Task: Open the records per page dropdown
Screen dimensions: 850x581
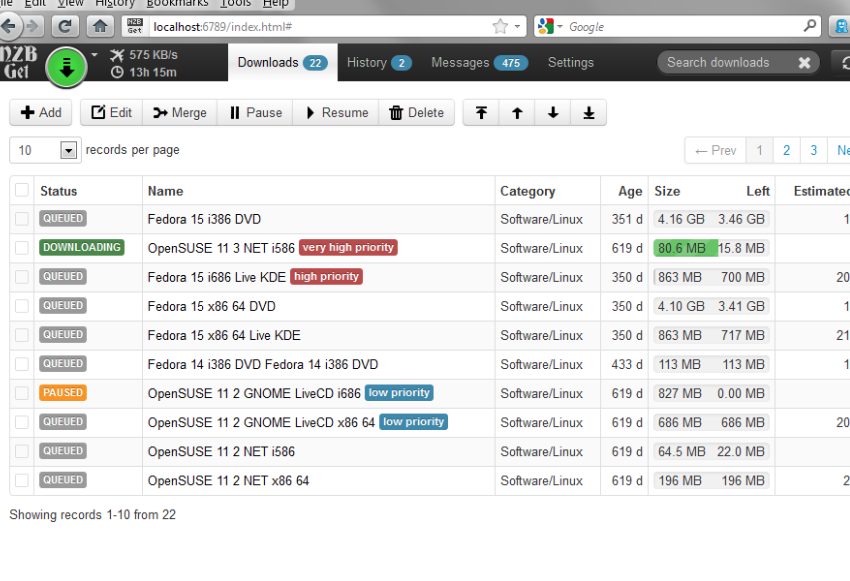Action: pyautogui.click(x=46, y=150)
